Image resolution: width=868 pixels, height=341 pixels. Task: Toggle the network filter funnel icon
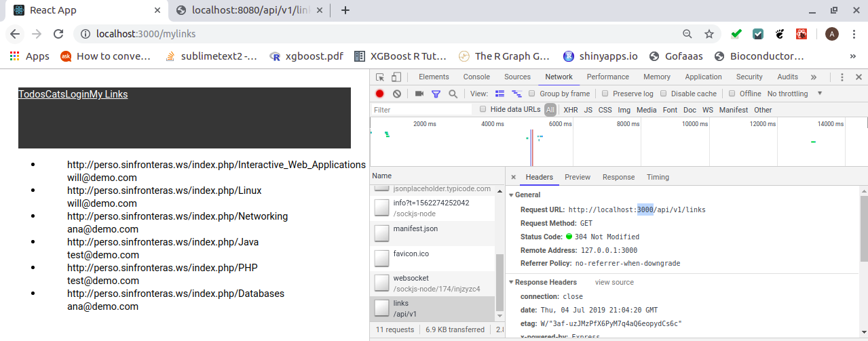pos(436,94)
